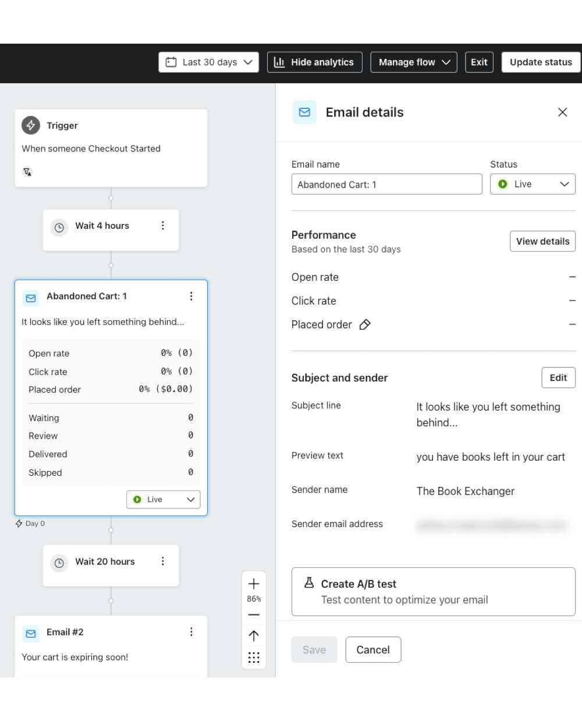Screen dimensions: 582x728
Task: Click Exit in the top toolbar
Action: click(479, 62)
